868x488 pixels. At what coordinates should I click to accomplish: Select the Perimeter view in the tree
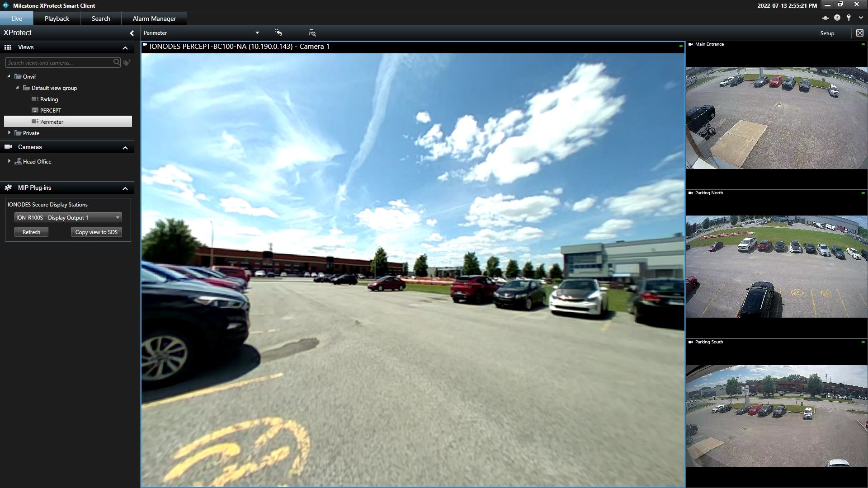click(x=68, y=122)
